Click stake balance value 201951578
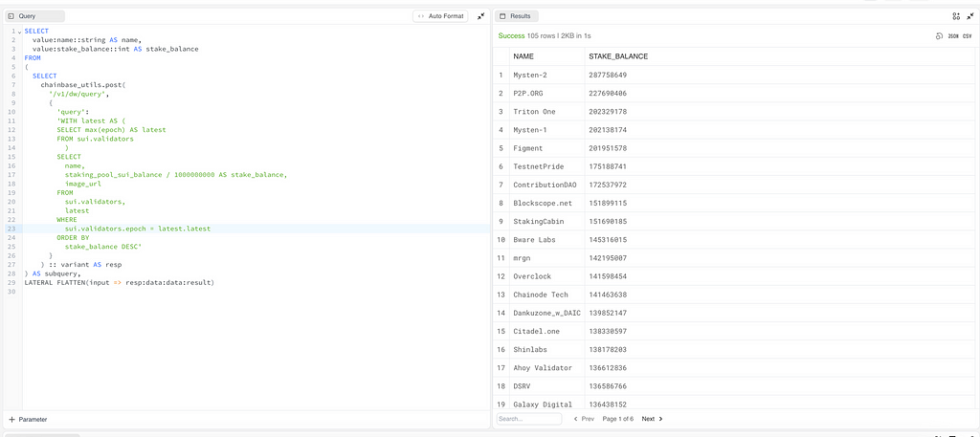This screenshot has width=980, height=437. (608, 148)
